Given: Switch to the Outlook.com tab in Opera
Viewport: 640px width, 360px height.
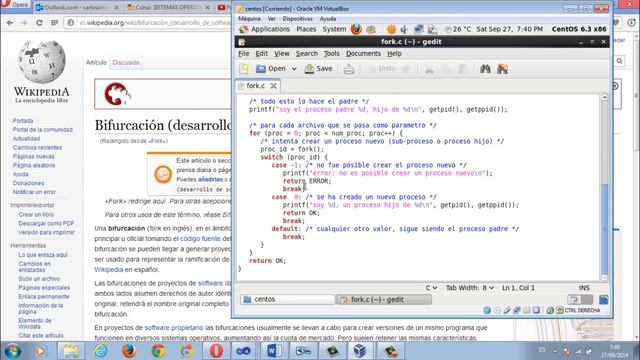Looking at the screenshot, I should (x=77, y=7).
